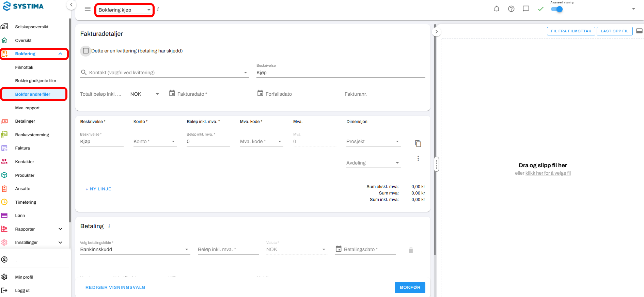The width and height of the screenshot is (644, 297).
Task: Click the BOKFØR button
Action: point(410,287)
